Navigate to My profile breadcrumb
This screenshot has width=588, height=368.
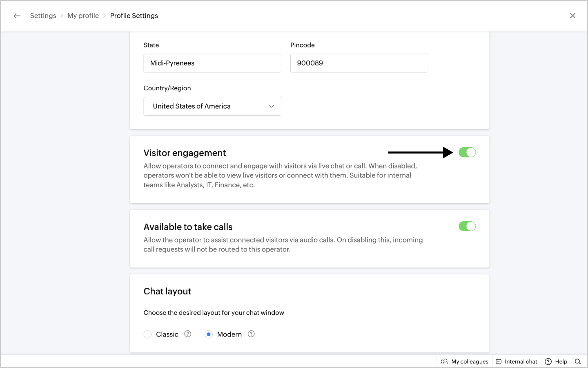click(83, 16)
